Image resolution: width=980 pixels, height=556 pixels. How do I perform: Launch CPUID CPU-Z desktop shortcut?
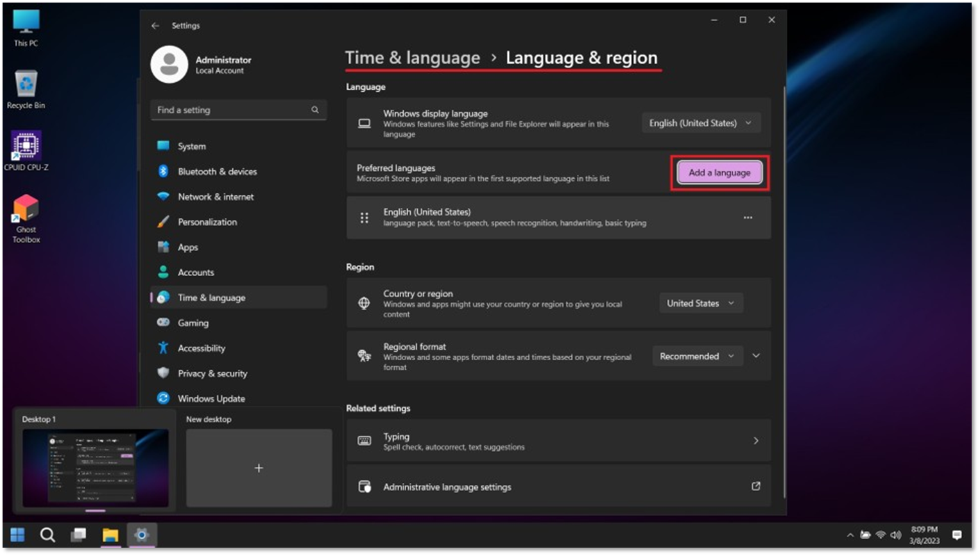click(26, 152)
